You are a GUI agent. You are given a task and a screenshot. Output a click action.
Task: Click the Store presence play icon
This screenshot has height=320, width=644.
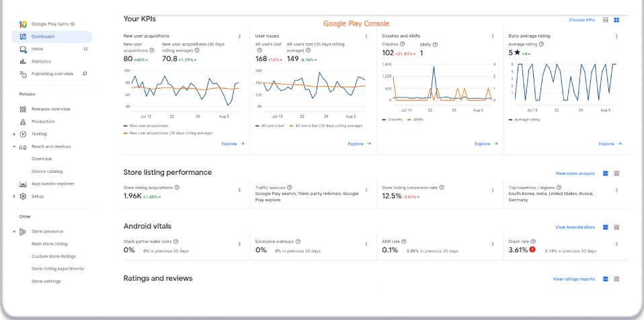pyautogui.click(x=23, y=232)
